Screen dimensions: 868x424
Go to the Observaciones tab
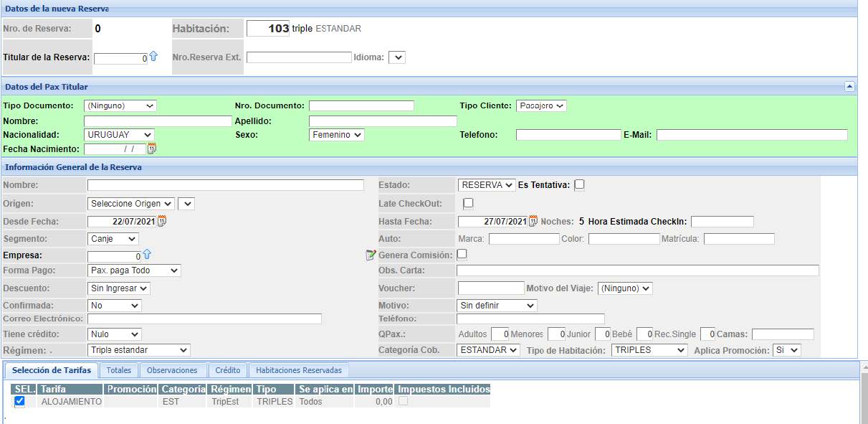tap(172, 371)
